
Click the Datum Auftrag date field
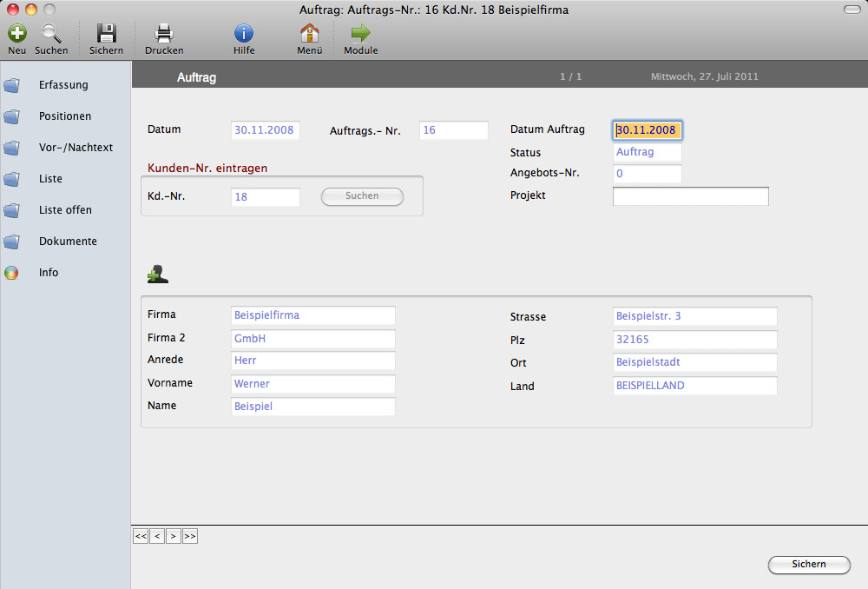tap(647, 130)
